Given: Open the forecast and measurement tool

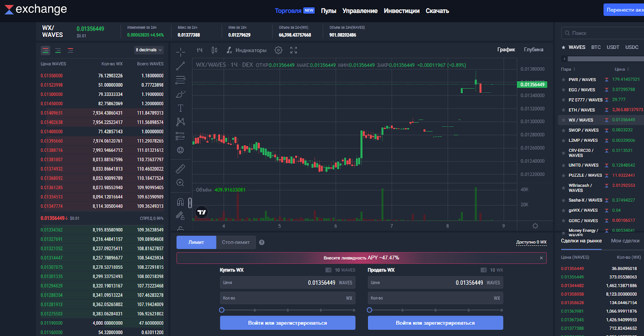Looking at the screenshot, I should 180,136.
